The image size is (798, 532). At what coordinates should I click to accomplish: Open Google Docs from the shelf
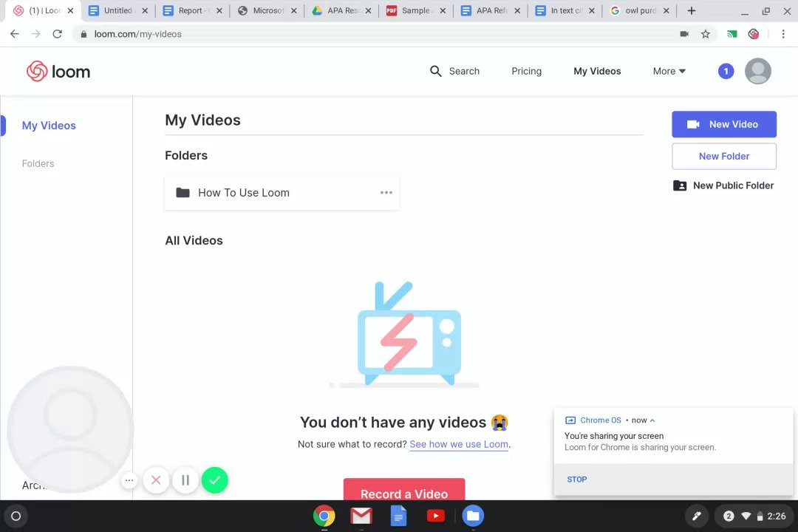[398, 516]
